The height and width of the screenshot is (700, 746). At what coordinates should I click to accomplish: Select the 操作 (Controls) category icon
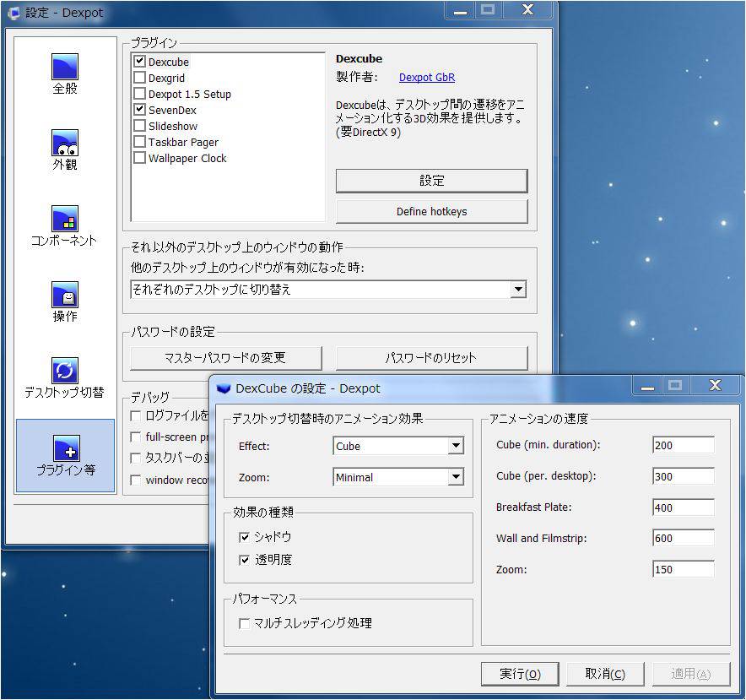pyautogui.click(x=65, y=302)
